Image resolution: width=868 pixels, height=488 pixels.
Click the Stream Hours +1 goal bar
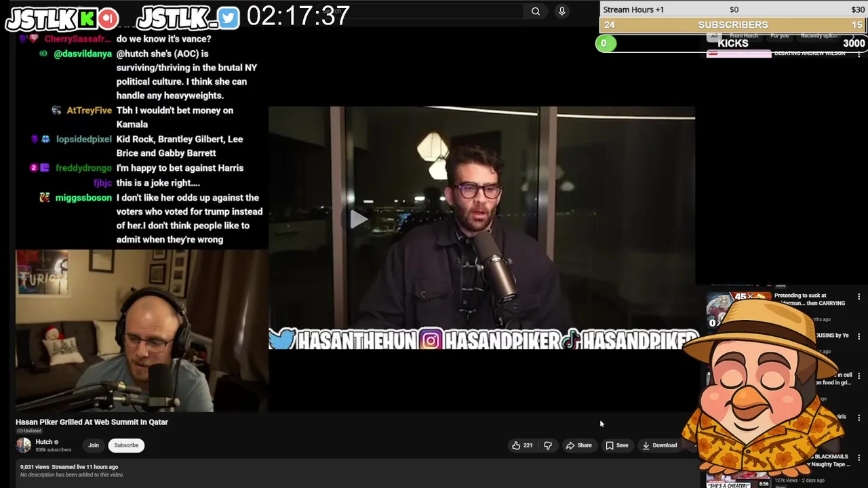coord(734,9)
